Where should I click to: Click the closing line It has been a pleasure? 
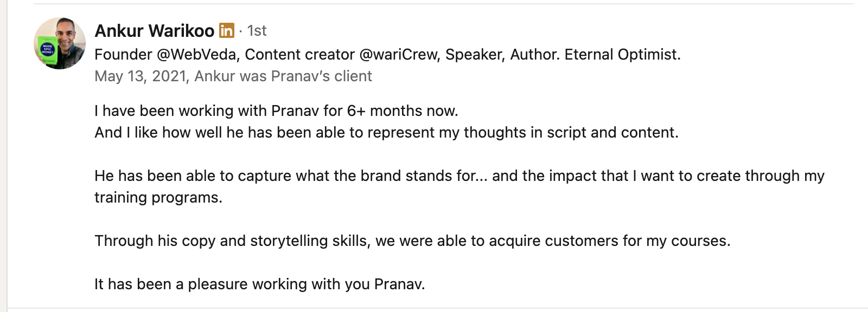click(260, 284)
